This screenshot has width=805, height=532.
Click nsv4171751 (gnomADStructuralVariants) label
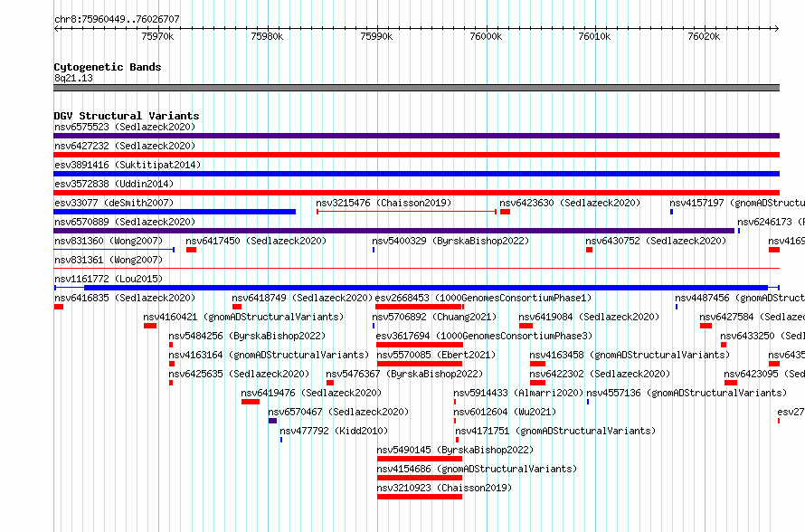point(555,431)
